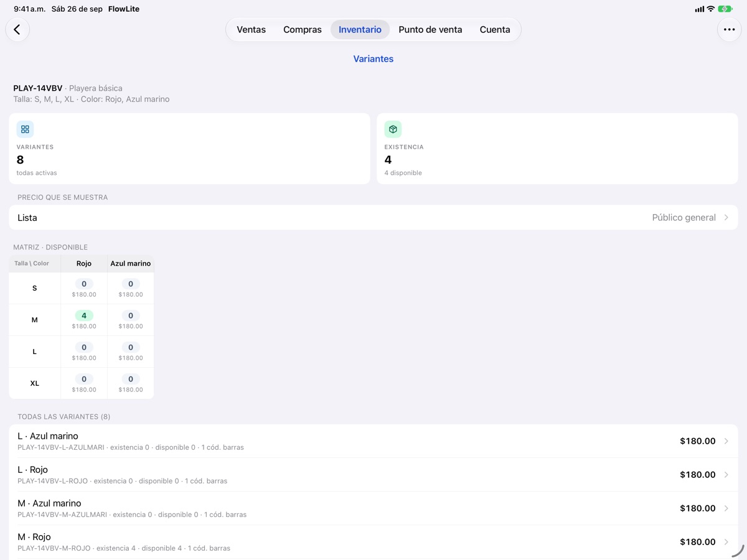Open the Lista price selector row
This screenshot has height=560, width=747.
pos(374,218)
